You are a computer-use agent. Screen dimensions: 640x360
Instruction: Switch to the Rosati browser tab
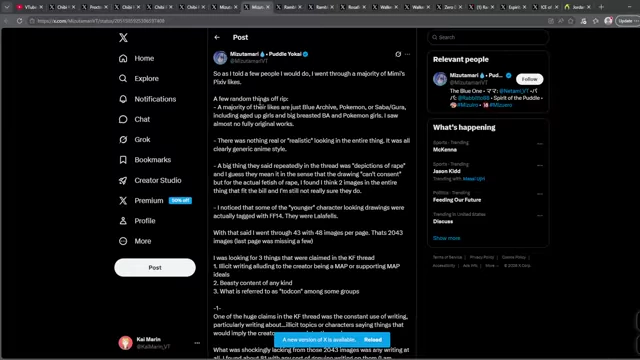pyautogui.click(x=353, y=7)
